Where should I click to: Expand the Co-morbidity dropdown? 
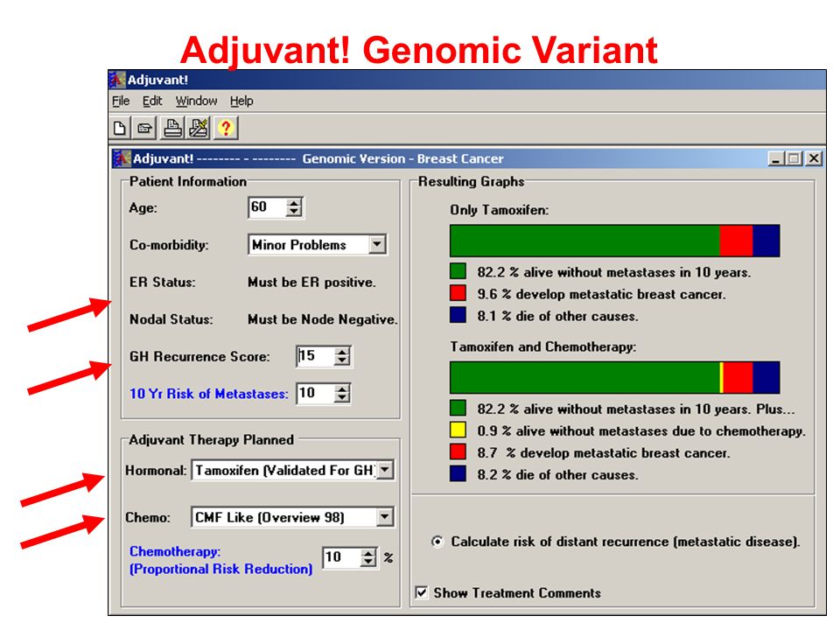click(x=377, y=244)
